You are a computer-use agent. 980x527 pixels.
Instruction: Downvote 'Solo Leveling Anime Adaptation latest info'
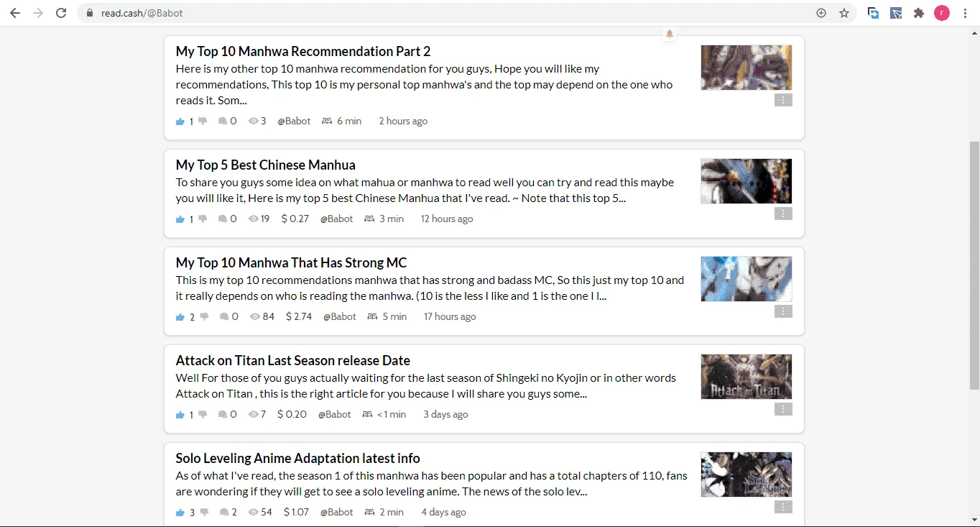tap(204, 513)
